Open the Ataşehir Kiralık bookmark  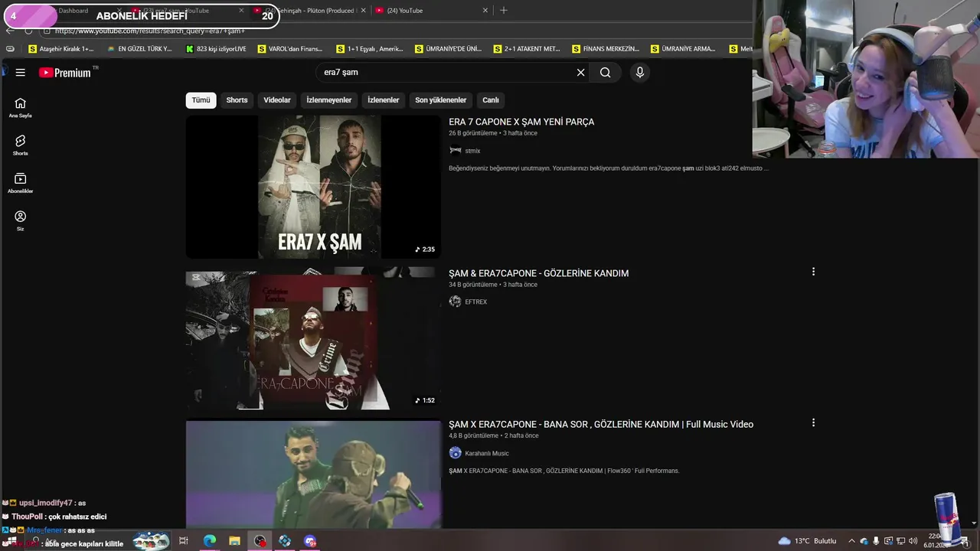pyautogui.click(x=60, y=49)
